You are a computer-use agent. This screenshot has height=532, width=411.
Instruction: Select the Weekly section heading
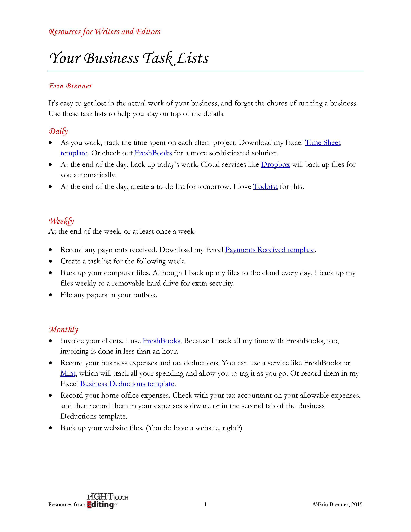61,221
